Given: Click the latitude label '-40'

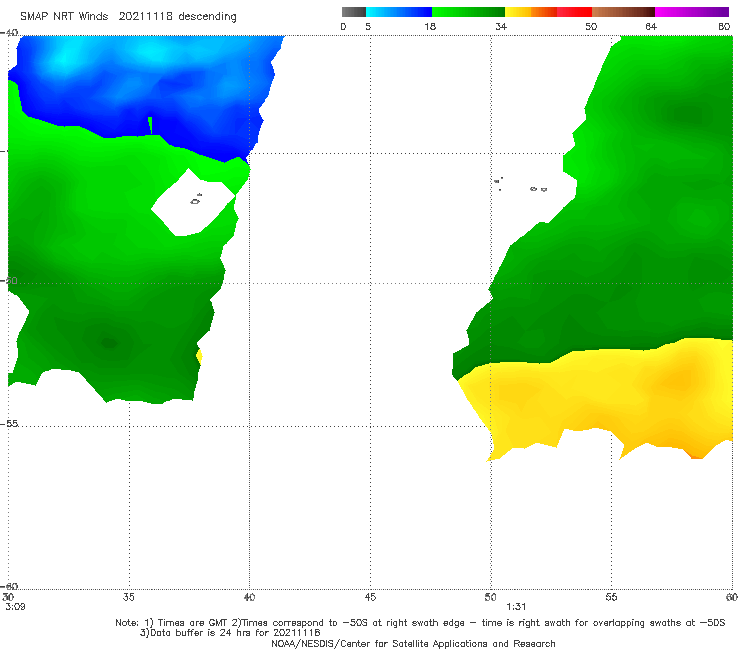Looking at the screenshot, I should pos(9,33).
